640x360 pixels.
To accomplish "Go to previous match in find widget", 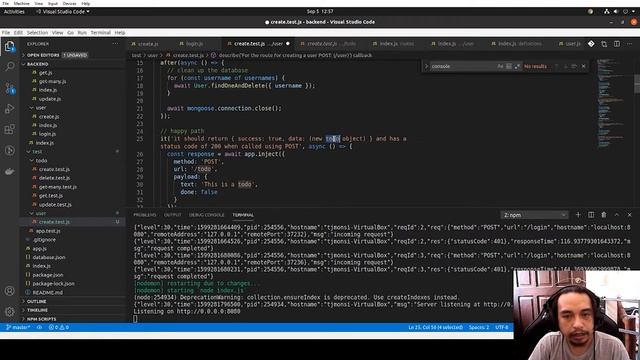I will 556,66.
